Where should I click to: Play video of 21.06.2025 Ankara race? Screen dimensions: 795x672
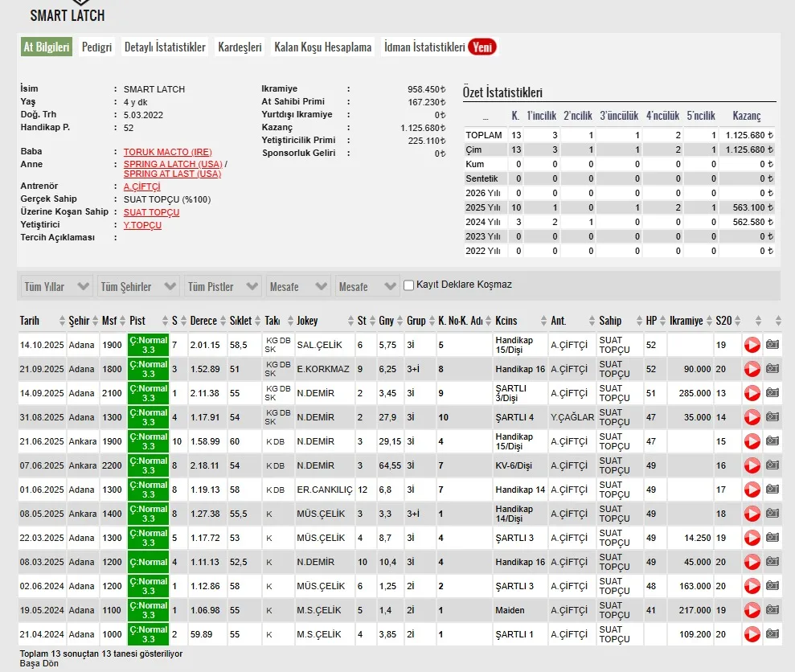point(752,441)
